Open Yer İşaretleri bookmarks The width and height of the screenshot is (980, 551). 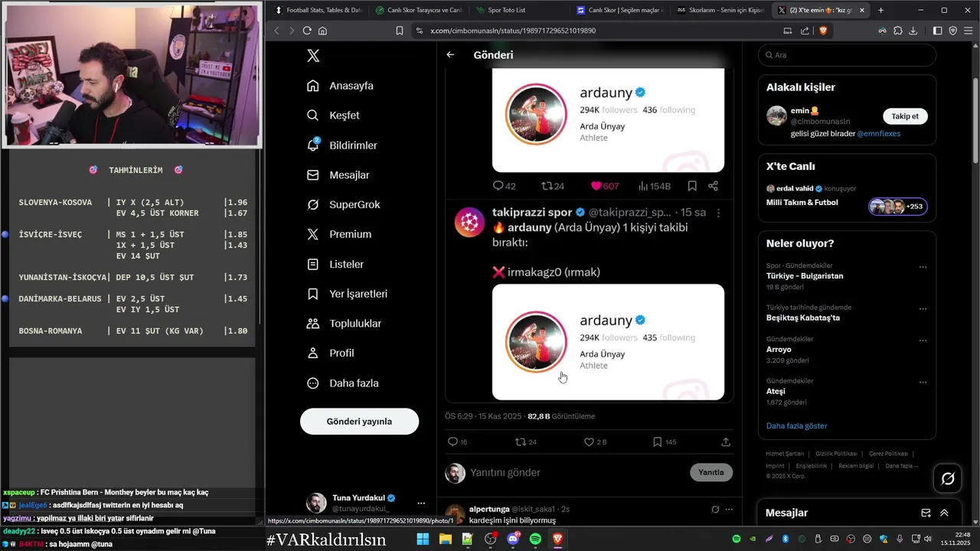click(x=347, y=294)
